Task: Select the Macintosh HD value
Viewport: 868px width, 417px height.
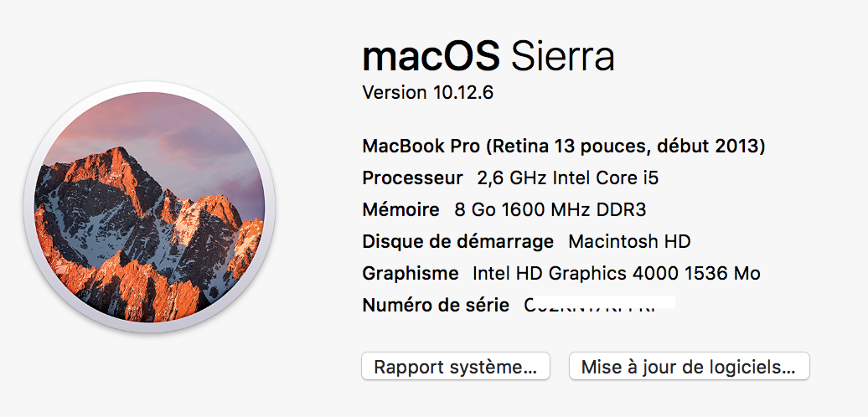Action: pyautogui.click(x=629, y=241)
